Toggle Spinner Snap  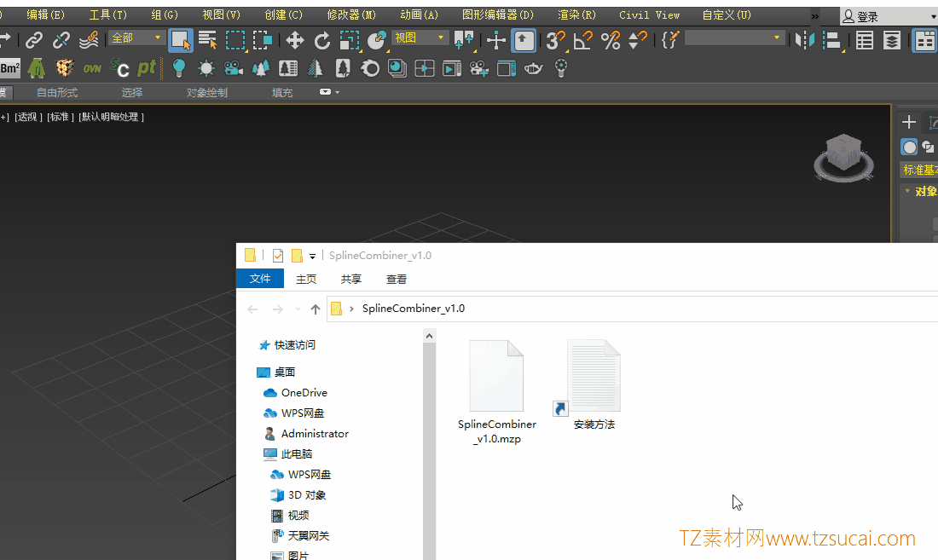(x=638, y=40)
